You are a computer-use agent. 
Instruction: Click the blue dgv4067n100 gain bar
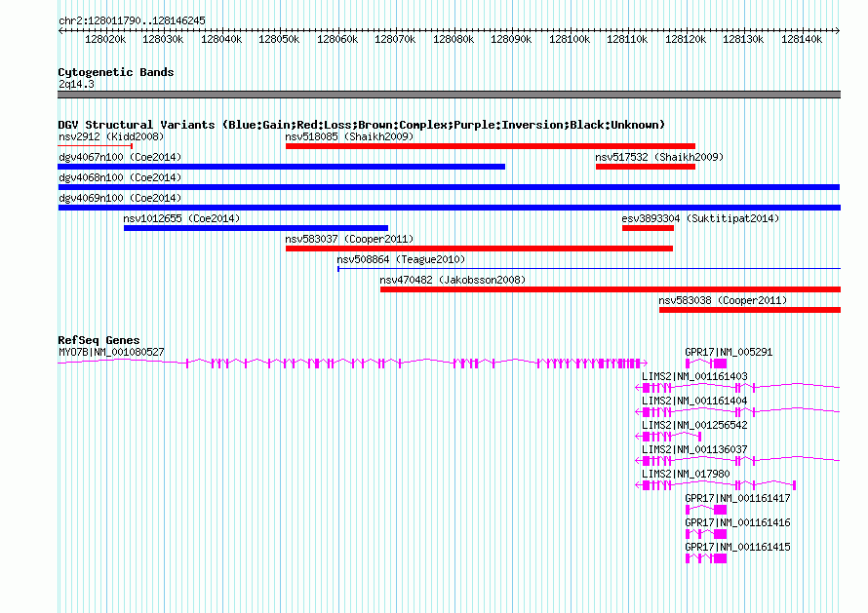pos(282,167)
